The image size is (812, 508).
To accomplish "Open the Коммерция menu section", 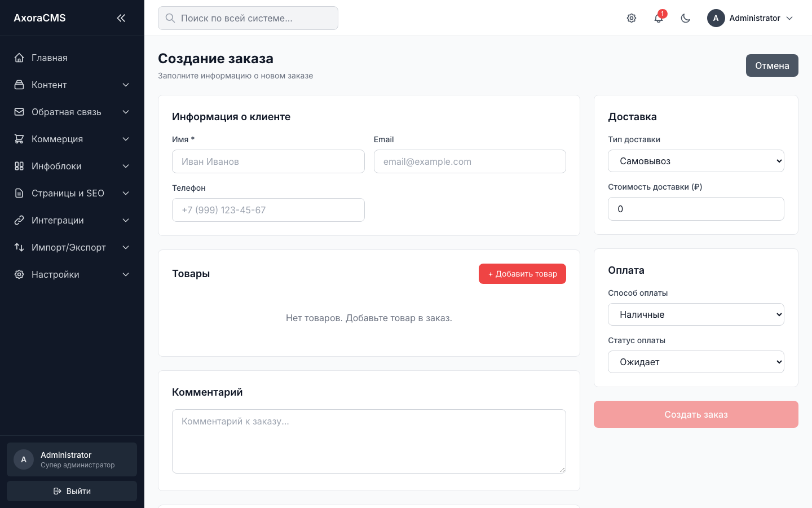I will click(x=72, y=139).
